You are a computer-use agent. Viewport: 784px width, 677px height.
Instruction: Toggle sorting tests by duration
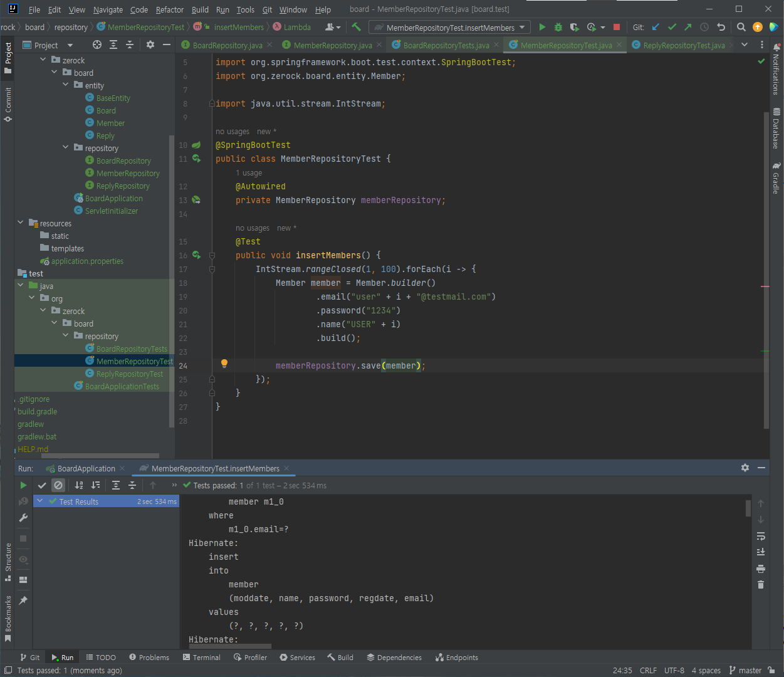coord(95,485)
